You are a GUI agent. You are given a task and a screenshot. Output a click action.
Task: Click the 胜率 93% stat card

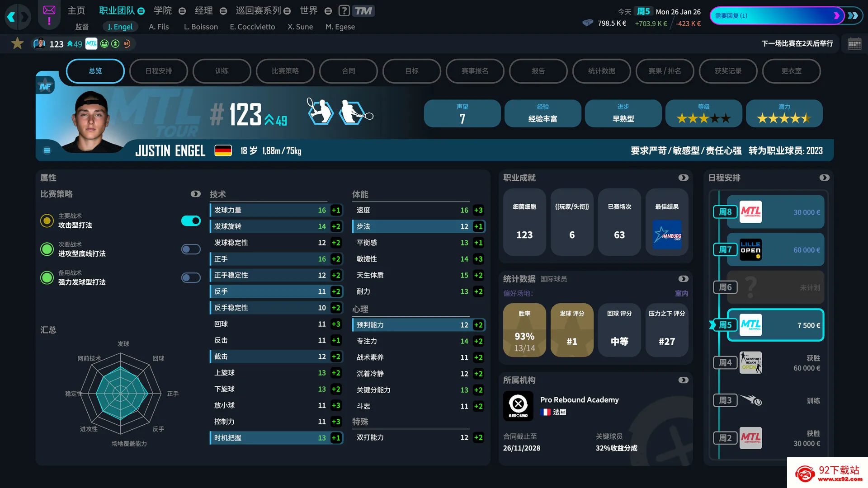click(524, 330)
